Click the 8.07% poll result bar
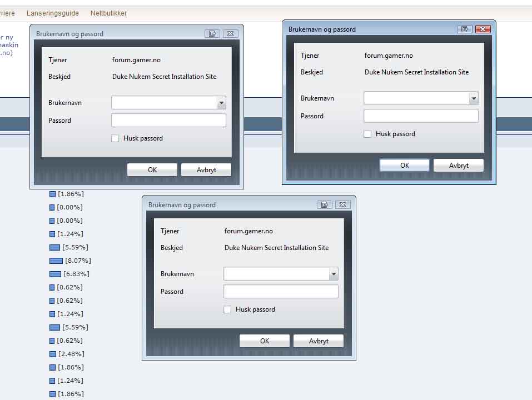Screen dimensions: 532x400 [56, 261]
